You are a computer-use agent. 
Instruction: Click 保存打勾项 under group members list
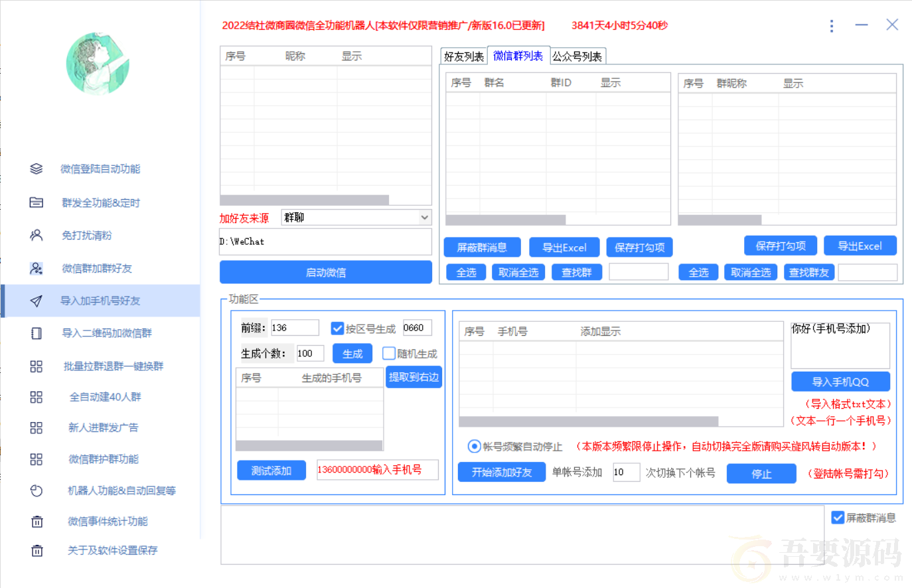click(781, 246)
